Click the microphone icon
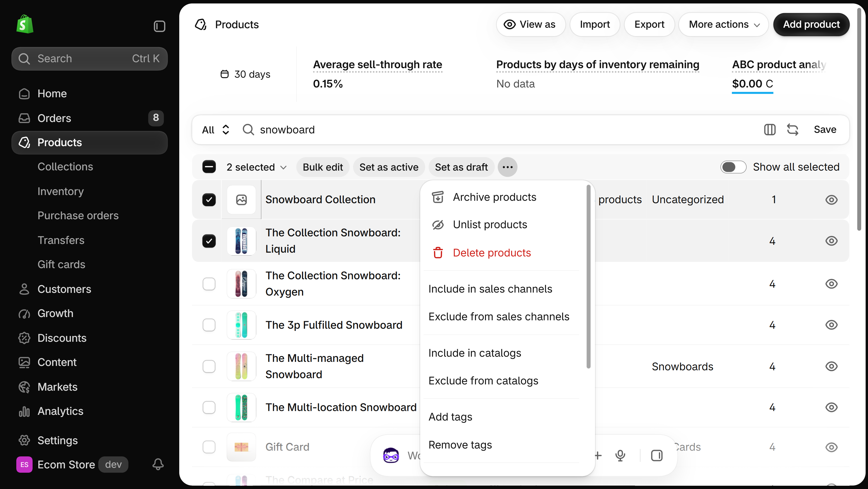This screenshot has height=489, width=868. point(620,456)
